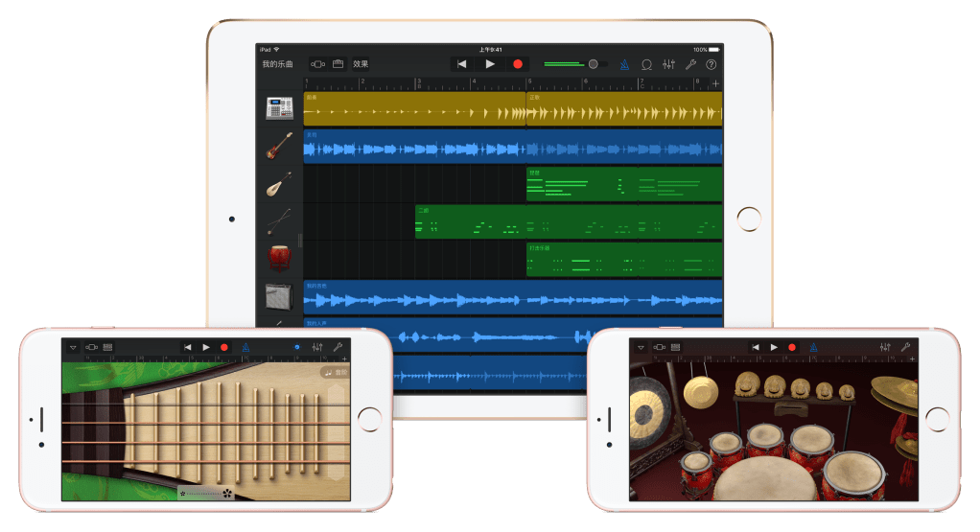980x532 pixels.
Task: Select the drum machine track icon
Action: click(279, 108)
